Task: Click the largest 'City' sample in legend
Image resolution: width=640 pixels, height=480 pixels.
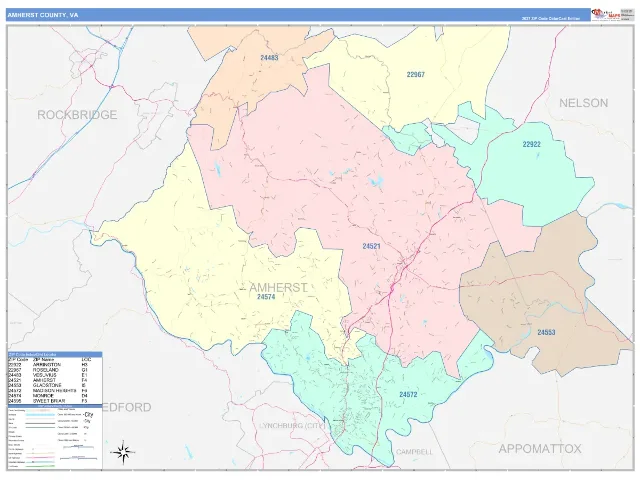Action: (89, 414)
